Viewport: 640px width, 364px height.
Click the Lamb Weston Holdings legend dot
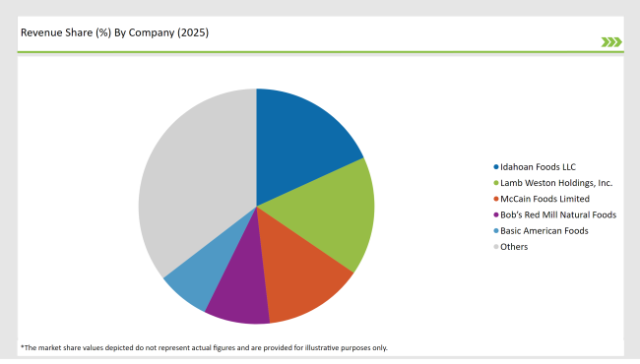tap(496, 183)
